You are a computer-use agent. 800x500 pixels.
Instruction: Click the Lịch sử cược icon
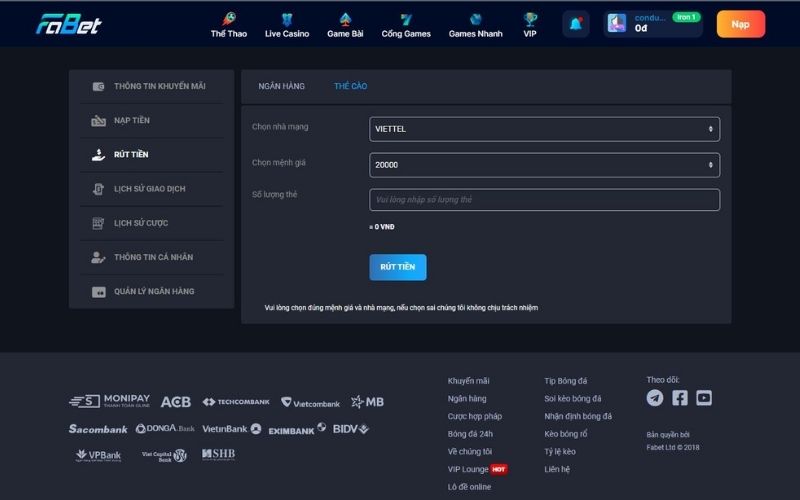98,223
